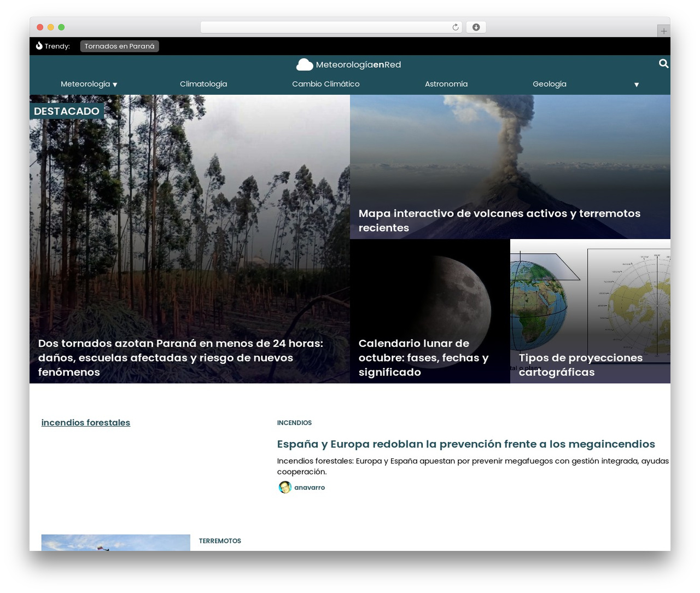This screenshot has width=700, height=593.
Task: Click the browser address bar
Action: tap(331, 27)
